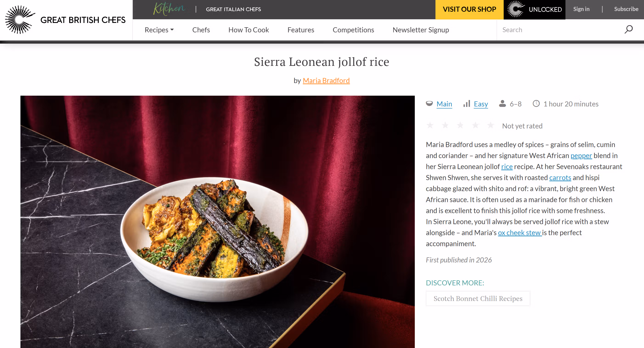This screenshot has width=644, height=348.
Task: Click the Unlocked starburst icon
Action: pyautogui.click(x=516, y=9)
